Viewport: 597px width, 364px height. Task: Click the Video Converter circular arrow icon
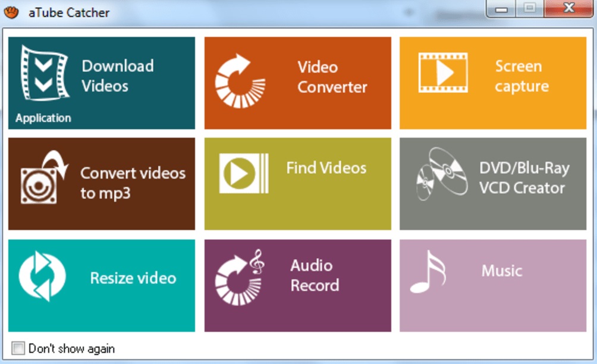240,81
